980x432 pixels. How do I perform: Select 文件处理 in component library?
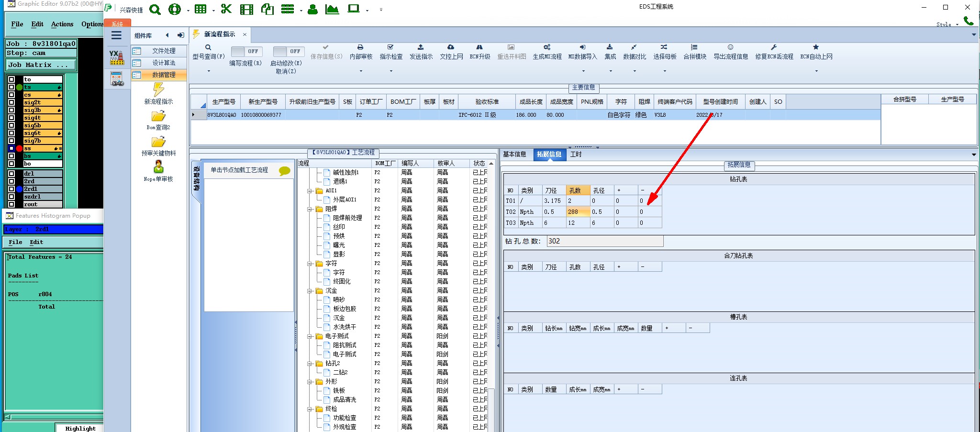[159, 51]
